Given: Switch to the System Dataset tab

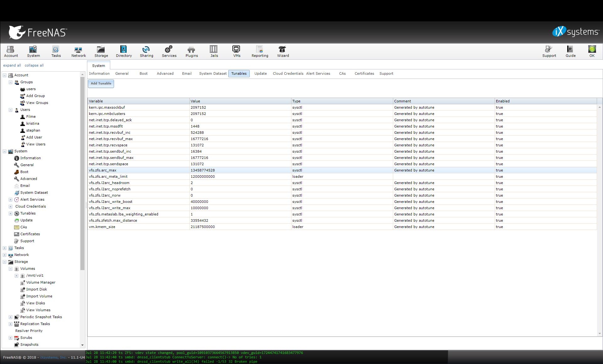Looking at the screenshot, I should [x=213, y=73].
